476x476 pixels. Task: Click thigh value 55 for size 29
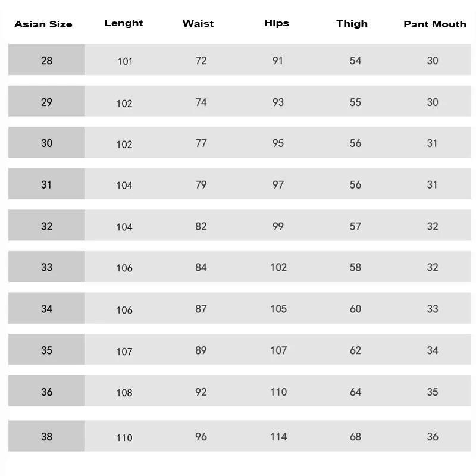pos(355,102)
